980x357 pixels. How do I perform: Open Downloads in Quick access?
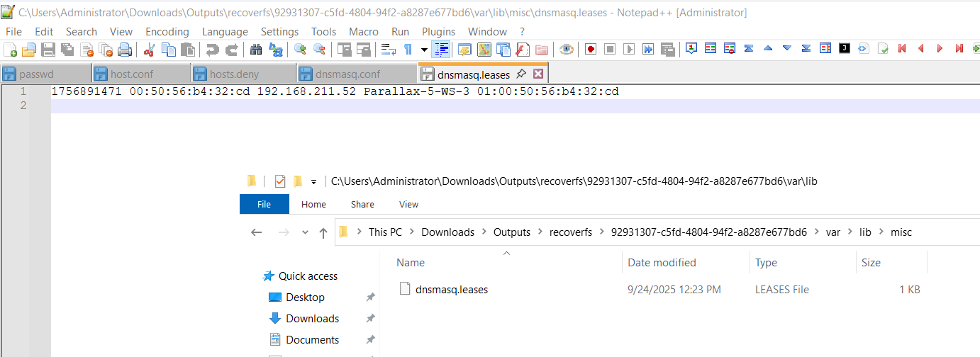312,319
